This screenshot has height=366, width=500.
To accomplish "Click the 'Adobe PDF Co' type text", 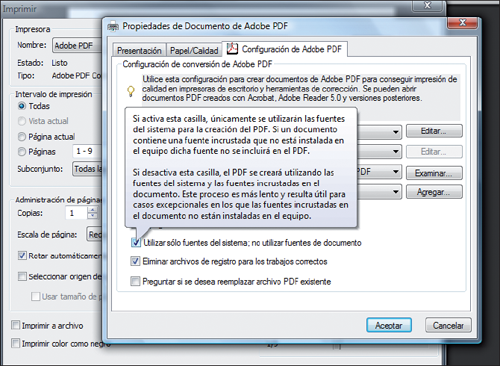I will pos(76,76).
